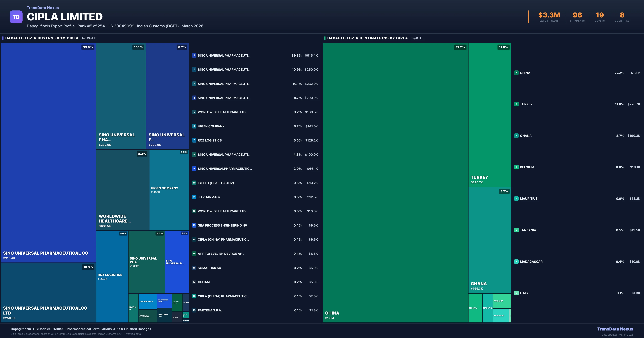The height and width of the screenshot is (338, 644).
Task: Click the TransData Nexus footer link
Action: point(615,329)
